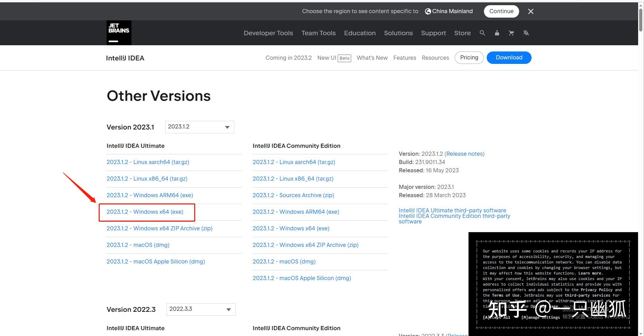The image size is (644, 336).
Task: Open the New UI Beta page
Action: (334, 58)
